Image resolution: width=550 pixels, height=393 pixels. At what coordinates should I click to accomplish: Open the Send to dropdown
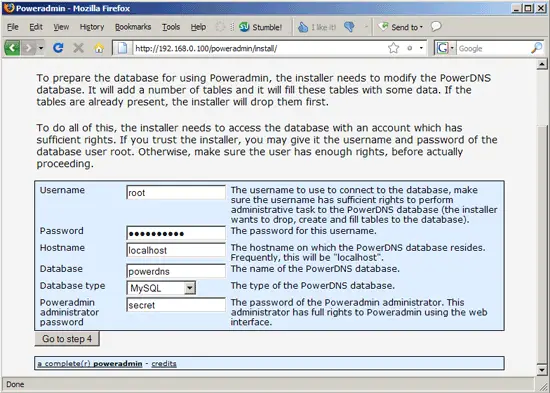(401, 27)
